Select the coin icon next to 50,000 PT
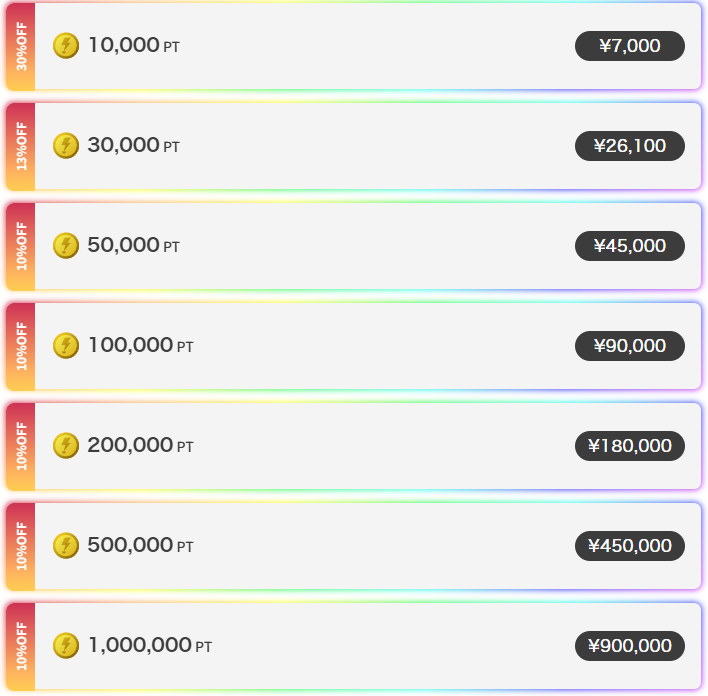 click(x=66, y=246)
